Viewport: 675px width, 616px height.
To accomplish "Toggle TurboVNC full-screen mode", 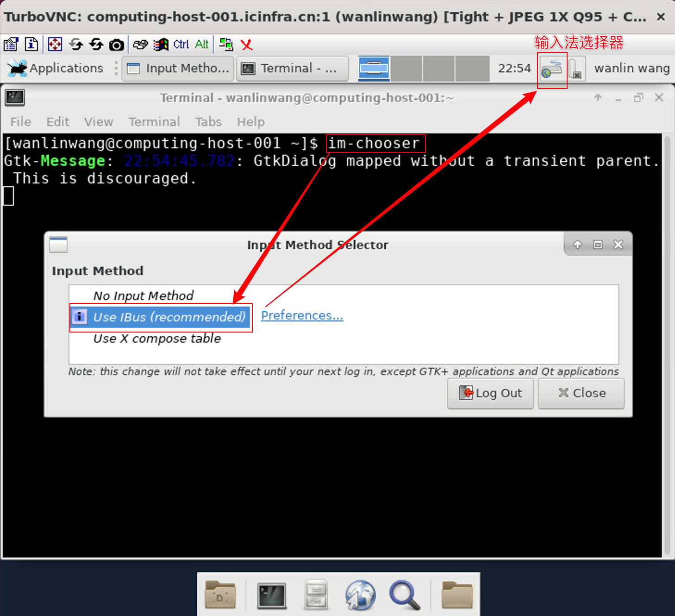I will pyautogui.click(x=55, y=44).
